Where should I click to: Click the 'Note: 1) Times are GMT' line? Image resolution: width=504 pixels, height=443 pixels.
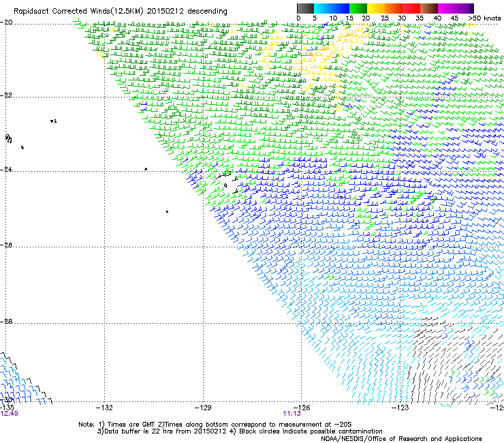coord(215,425)
